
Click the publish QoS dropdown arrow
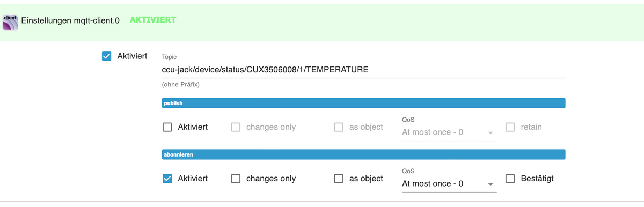click(x=490, y=133)
